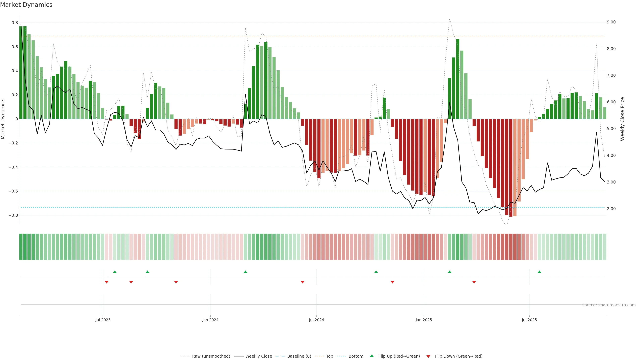Click the flip-up marker between Jul 2024 and Jan 2025
Screen dimensions: 644x362
[376, 272]
